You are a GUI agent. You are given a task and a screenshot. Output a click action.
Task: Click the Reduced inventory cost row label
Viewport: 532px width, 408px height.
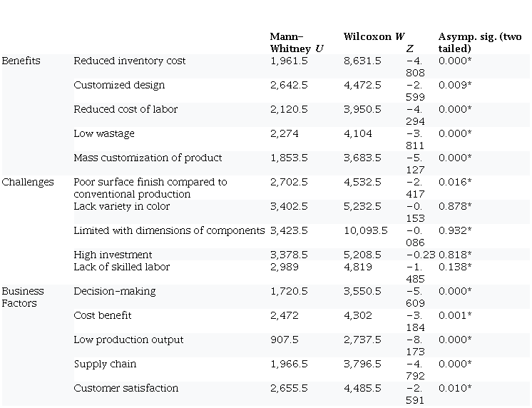click(x=130, y=61)
